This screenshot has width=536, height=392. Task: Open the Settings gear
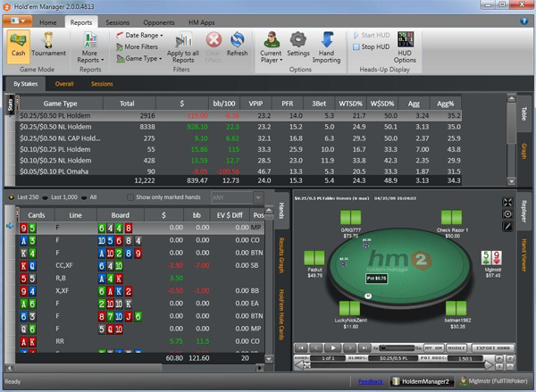pyautogui.click(x=298, y=44)
